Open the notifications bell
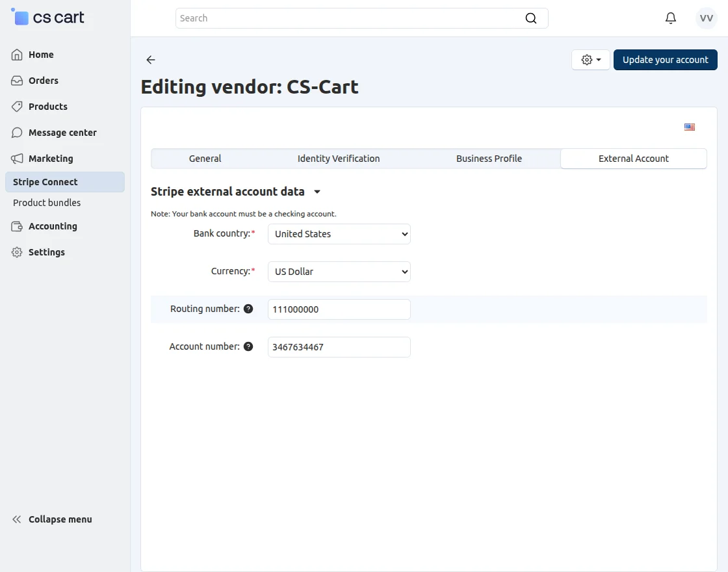 tap(670, 18)
